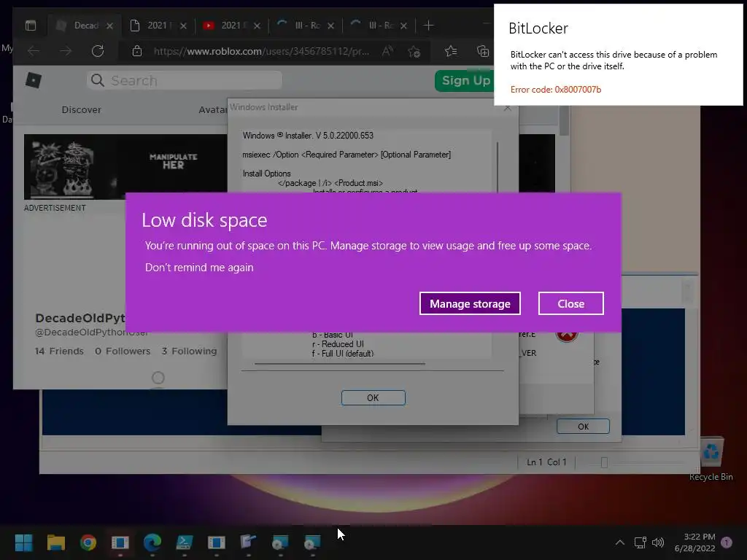Open the Discover menu on Roblox

[x=82, y=109]
